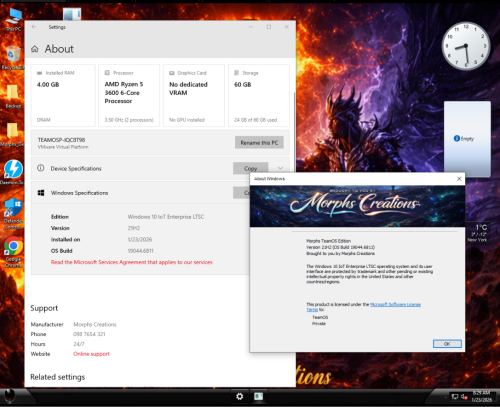Click the analog clock desktop gadget
This screenshot has width=500, height=407.
pyautogui.click(x=466, y=46)
